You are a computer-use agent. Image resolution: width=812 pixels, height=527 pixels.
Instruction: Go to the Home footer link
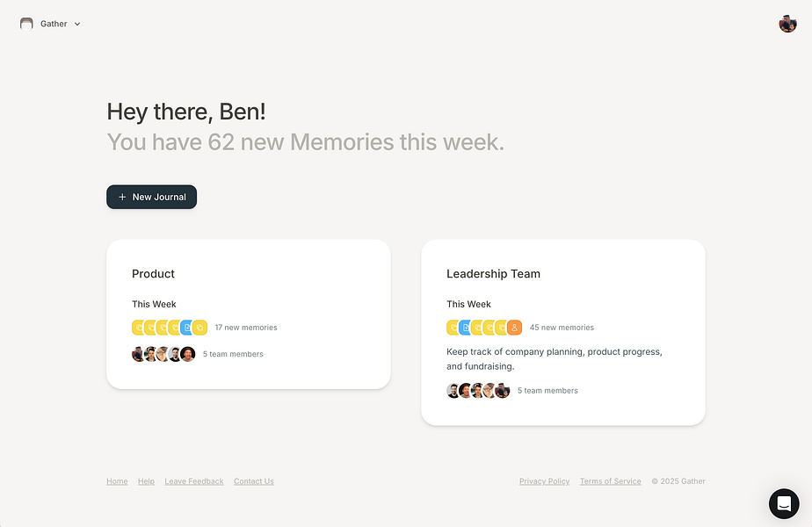(117, 481)
